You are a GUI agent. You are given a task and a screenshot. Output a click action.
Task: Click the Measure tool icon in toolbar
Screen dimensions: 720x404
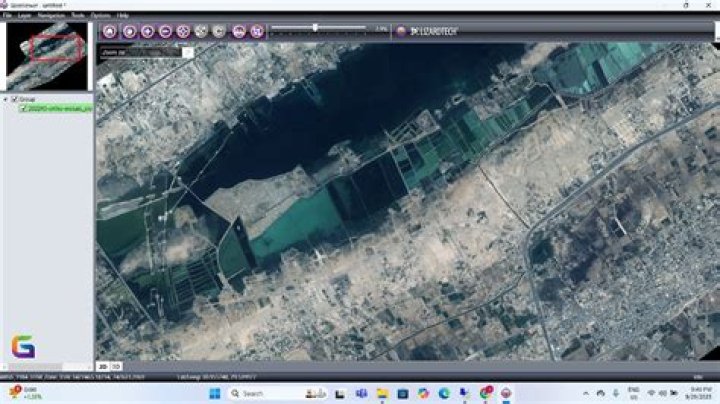pos(239,31)
